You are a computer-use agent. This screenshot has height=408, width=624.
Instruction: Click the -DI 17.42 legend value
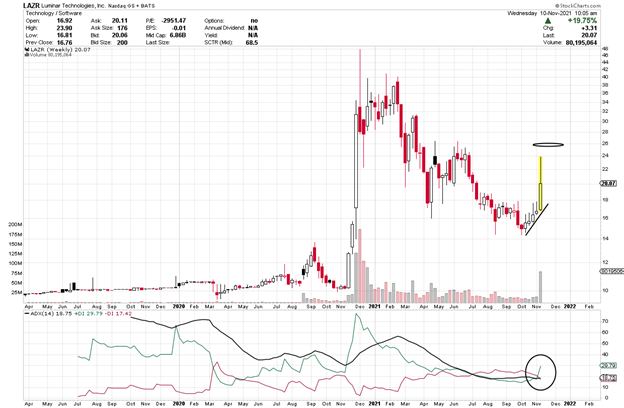click(x=118, y=314)
